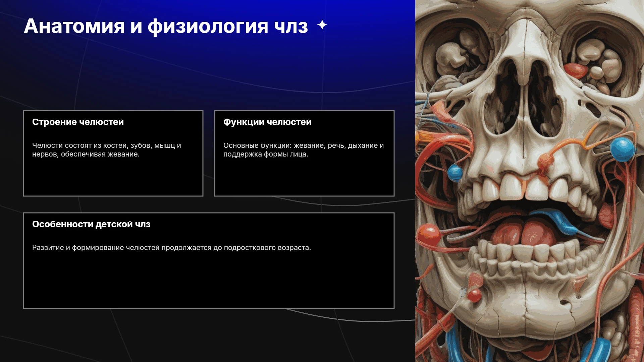644x362 pixels.
Task: Click the 'Строение челюстей' heading
Action: [x=78, y=122]
